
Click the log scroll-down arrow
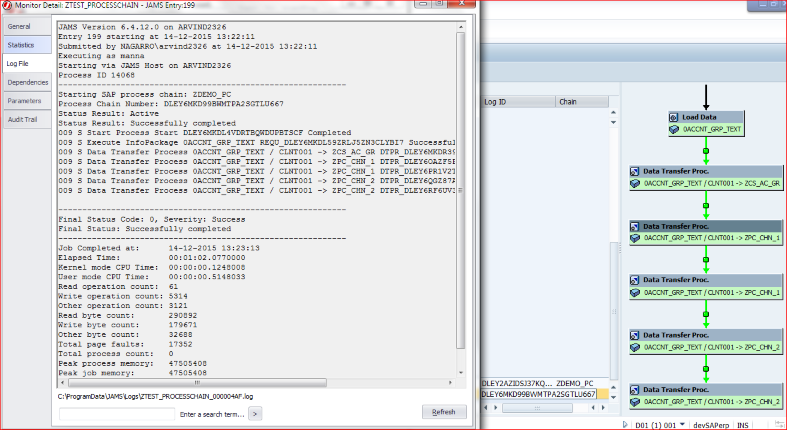[460, 373]
